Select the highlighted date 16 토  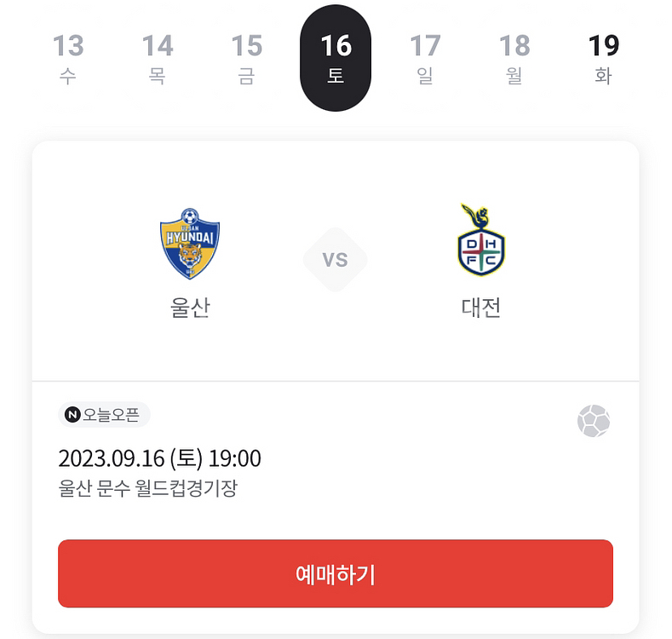point(336,58)
